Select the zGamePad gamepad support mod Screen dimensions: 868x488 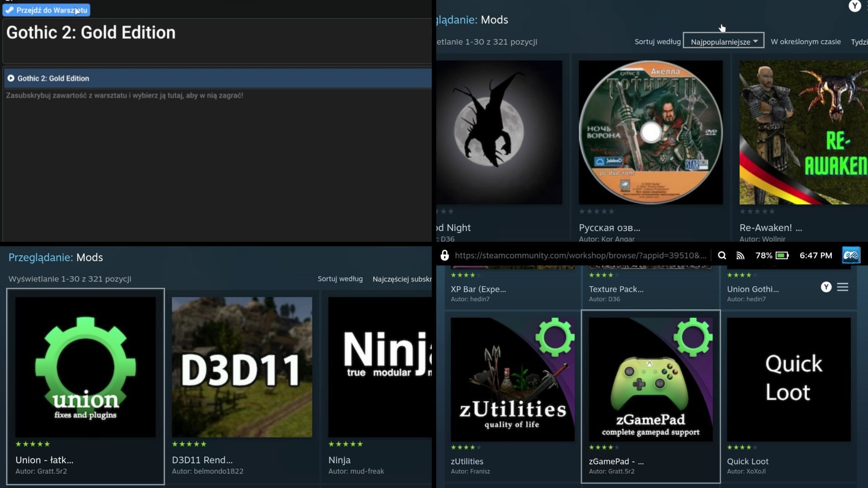coord(650,380)
